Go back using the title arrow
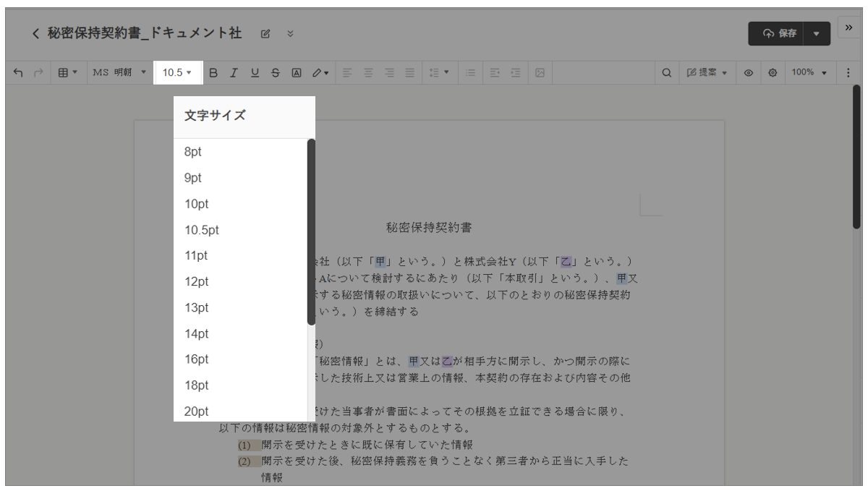 pos(35,33)
